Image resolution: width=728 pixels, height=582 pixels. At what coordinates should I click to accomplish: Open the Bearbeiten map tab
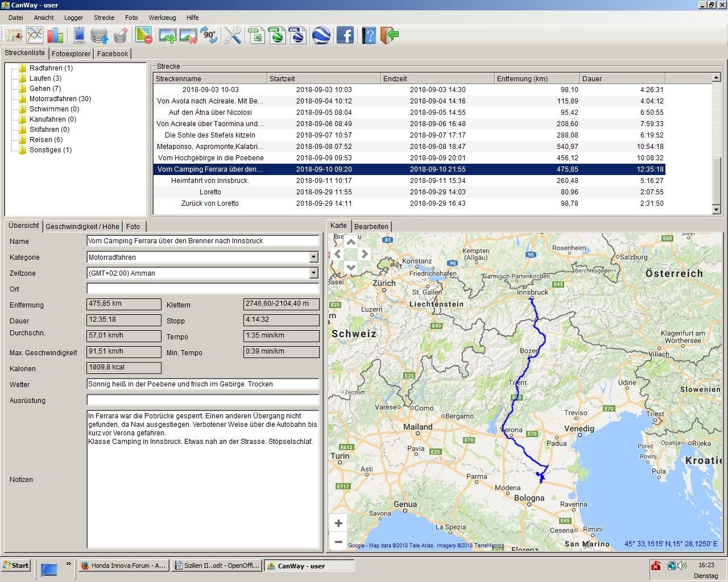click(x=371, y=227)
